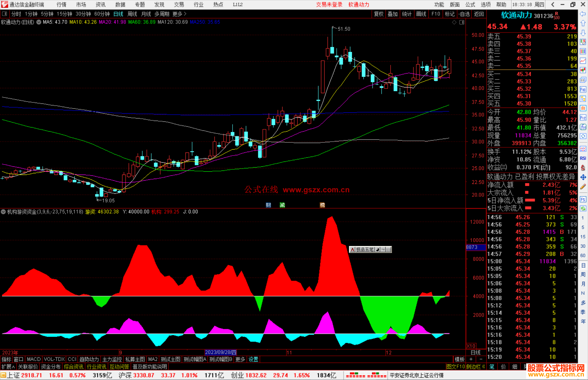The height and width of the screenshot is (380, 588).
Task: Expand the 更多 period options
Action: [179, 14]
